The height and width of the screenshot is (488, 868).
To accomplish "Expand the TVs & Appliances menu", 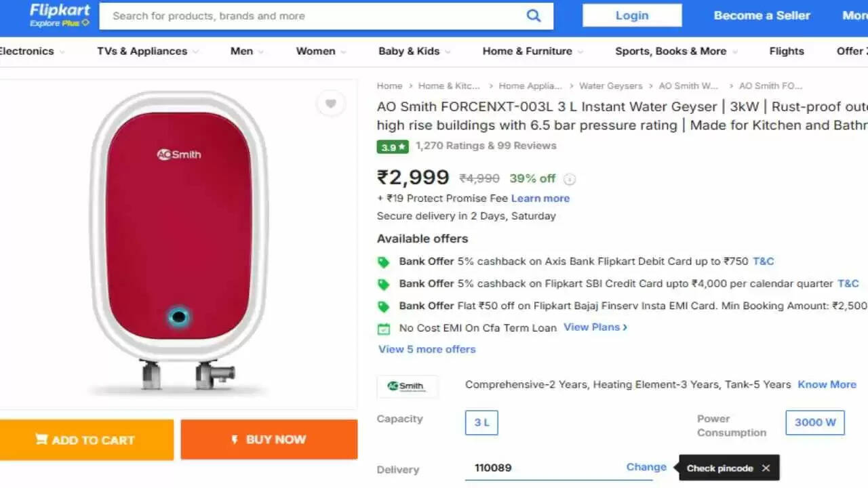I will click(147, 52).
